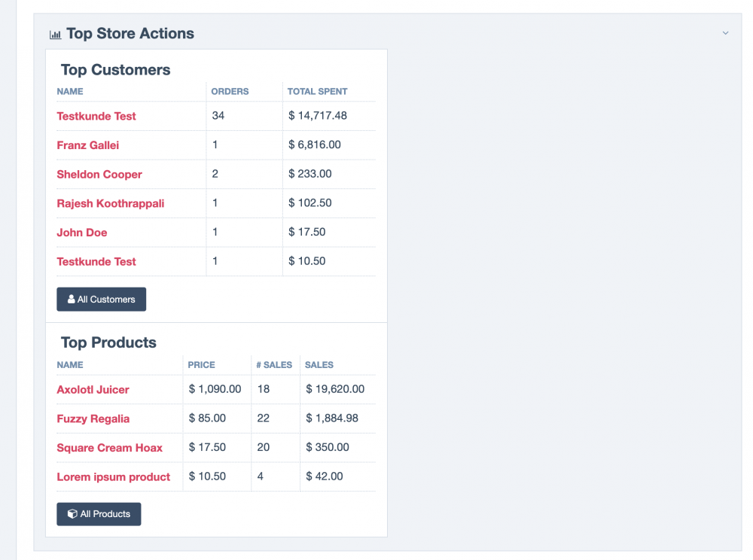Click the bar chart icon beside Top Store Actions
The image size is (753, 560).
tap(55, 35)
